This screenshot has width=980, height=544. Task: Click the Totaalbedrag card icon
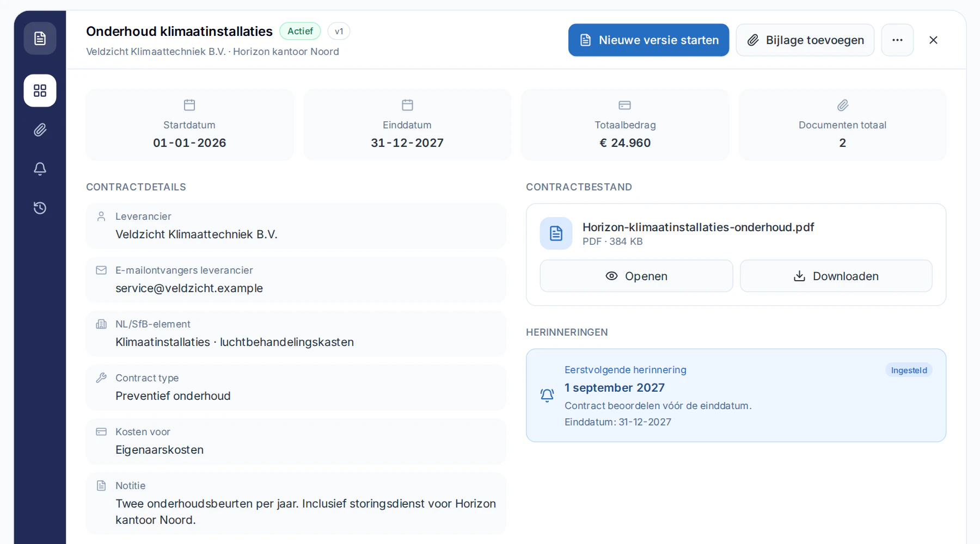coord(625,105)
